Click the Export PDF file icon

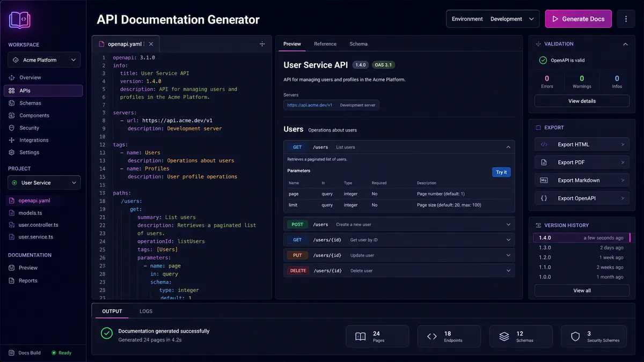click(544, 162)
